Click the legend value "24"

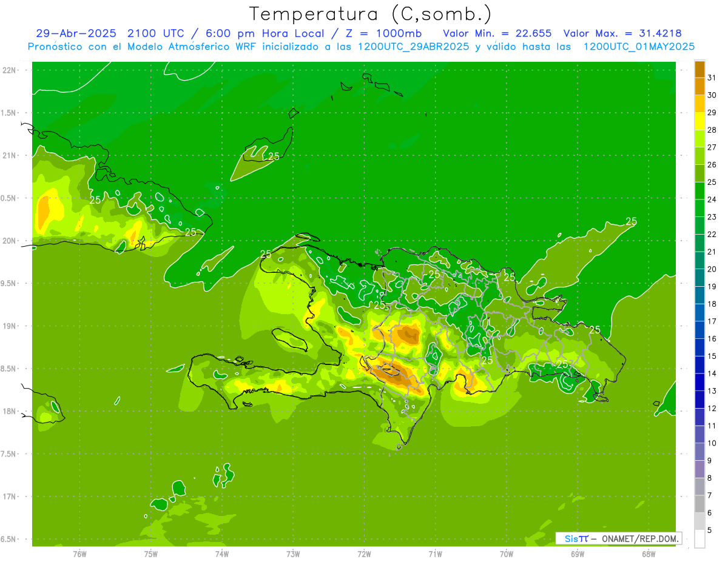tap(712, 199)
